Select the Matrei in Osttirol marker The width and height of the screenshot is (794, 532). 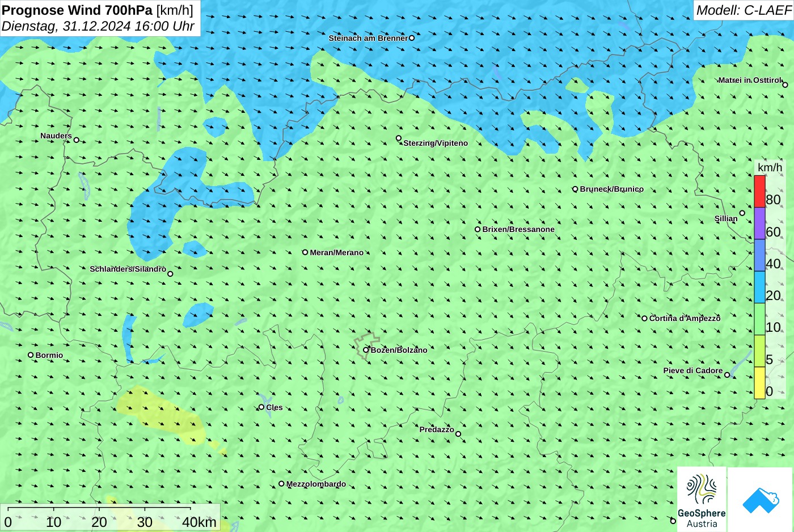785,85
